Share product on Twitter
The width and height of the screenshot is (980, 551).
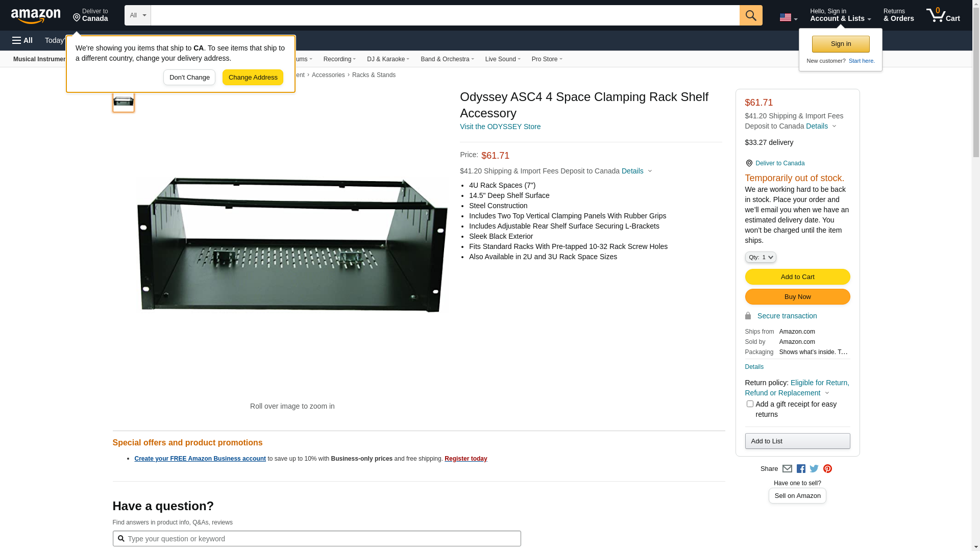click(x=814, y=469)
